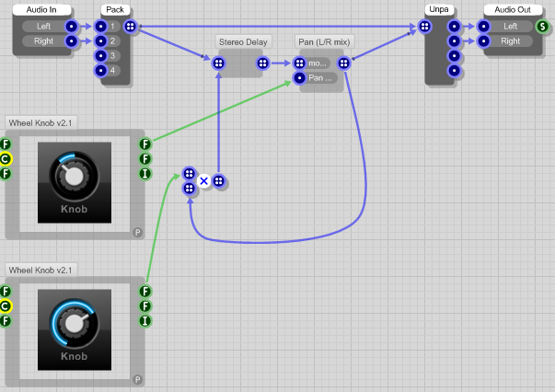Click the P badge on the lower Wheel Knob module
The height and width of the screenshot is (392, 555).
click(x=137, y=379)
